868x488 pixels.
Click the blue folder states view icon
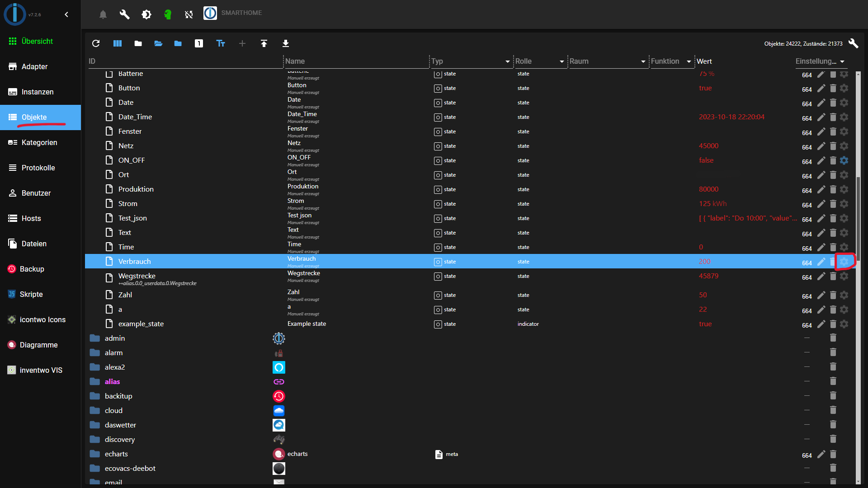(178, 43)
